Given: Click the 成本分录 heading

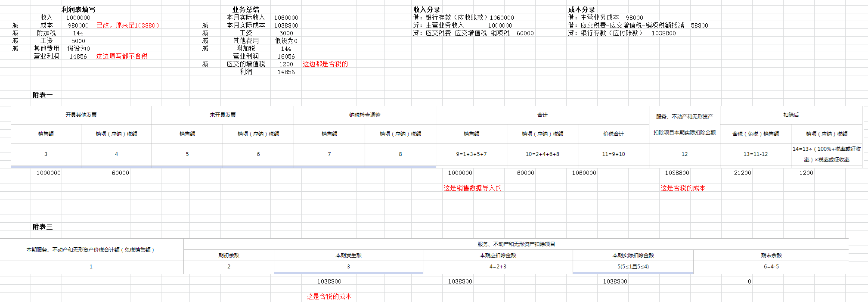Looking at the screenshot, I should [581, 9].
